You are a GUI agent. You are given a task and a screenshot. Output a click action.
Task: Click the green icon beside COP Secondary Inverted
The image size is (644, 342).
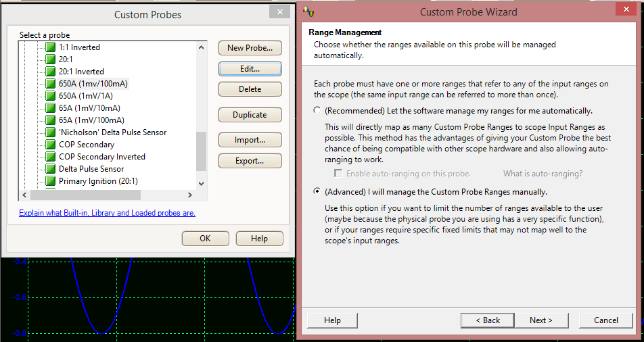pos(50,157)
